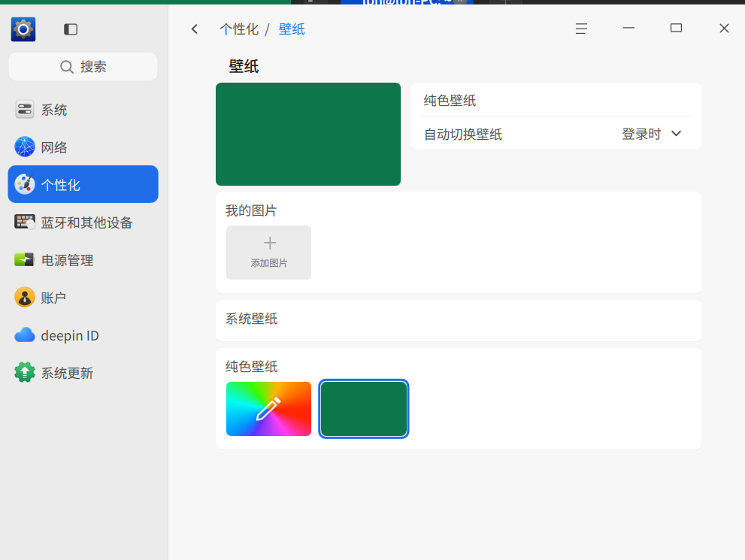This screenshot has height=560, width=745.
Task: Click the current wallpaper preview
Action: [308, 134]
